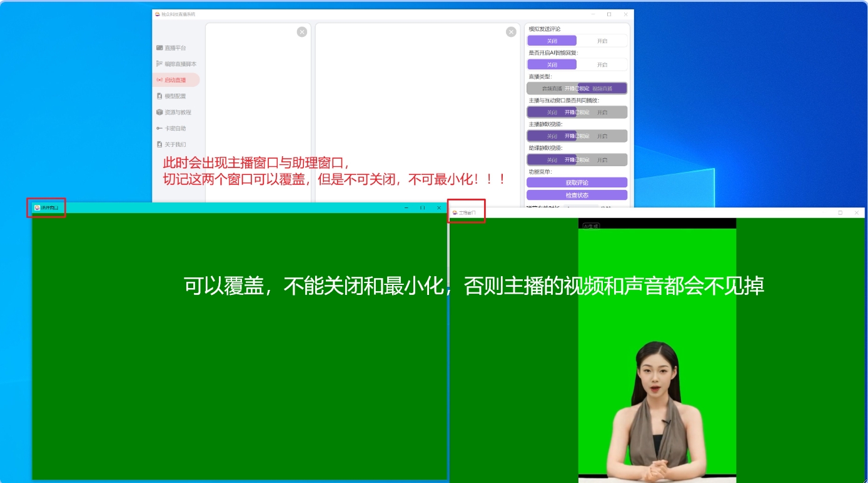This screenshot has width=868, height=483.
Task: Close the 主播窗口 window
Action: [857, 212]
